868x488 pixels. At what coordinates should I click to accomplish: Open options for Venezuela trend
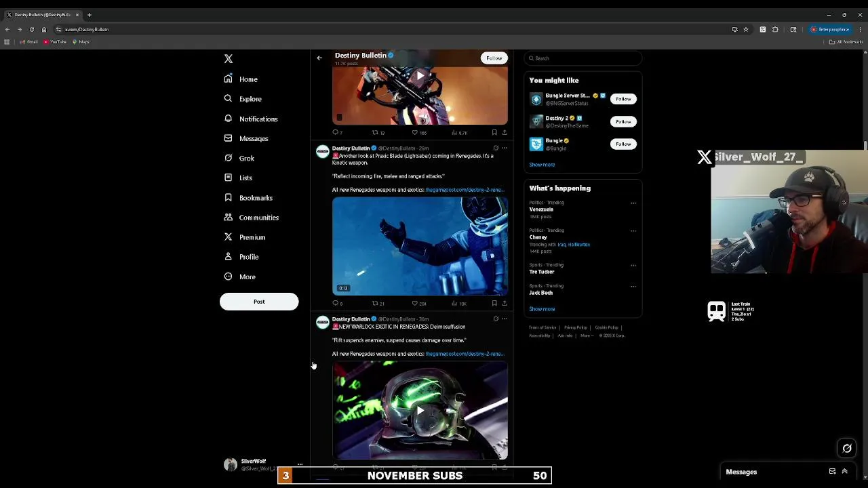pyautogui.click(x=633, y=203)
